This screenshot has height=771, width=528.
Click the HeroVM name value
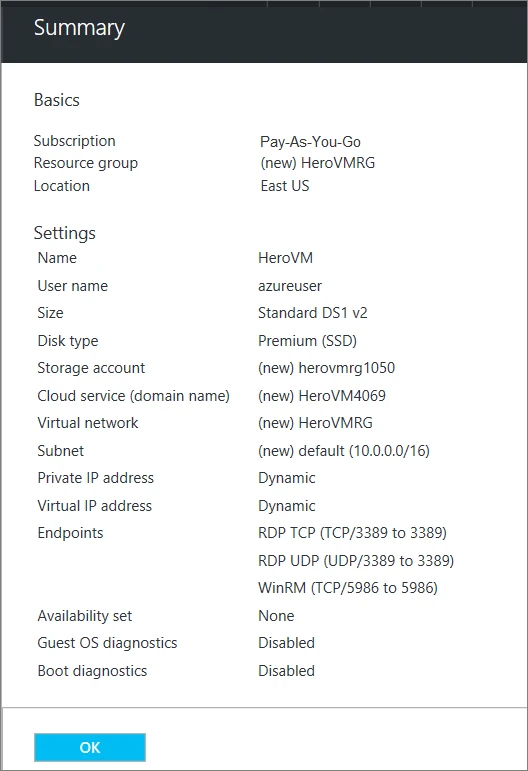click(285, 258)
